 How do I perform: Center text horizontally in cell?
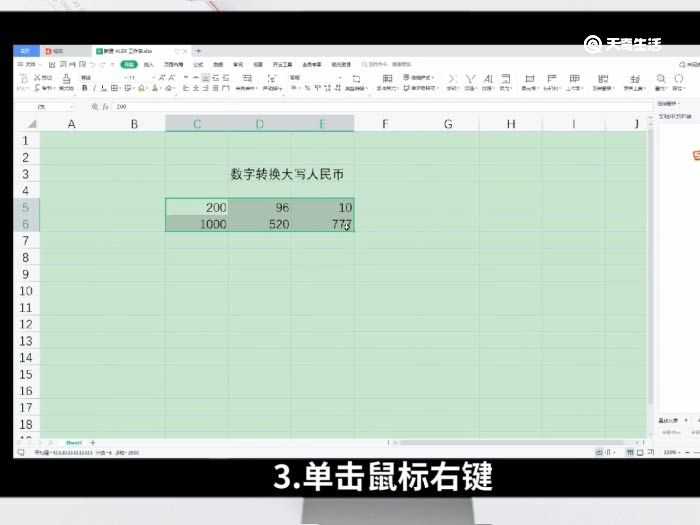[x=196, y=88]
